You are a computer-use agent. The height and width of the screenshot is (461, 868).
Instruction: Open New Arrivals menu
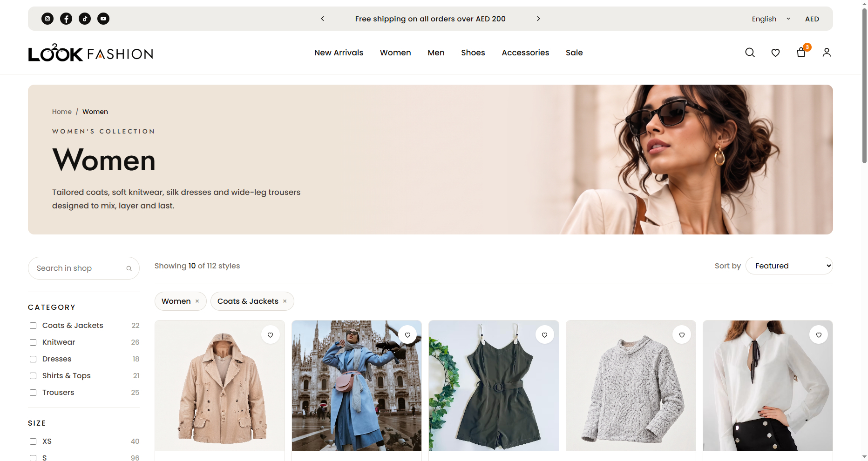pyautogui.click(x=339, y=53)
